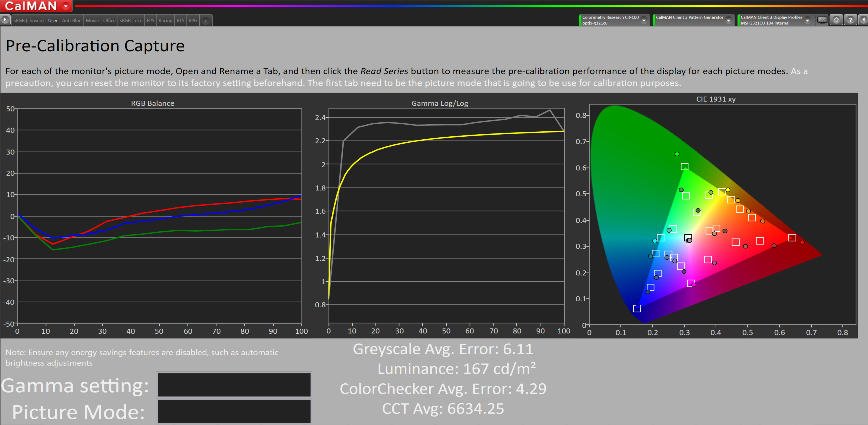This screenshot has width=868, height=425.
Task: Open settings gear icon
Action: point(836,20)
